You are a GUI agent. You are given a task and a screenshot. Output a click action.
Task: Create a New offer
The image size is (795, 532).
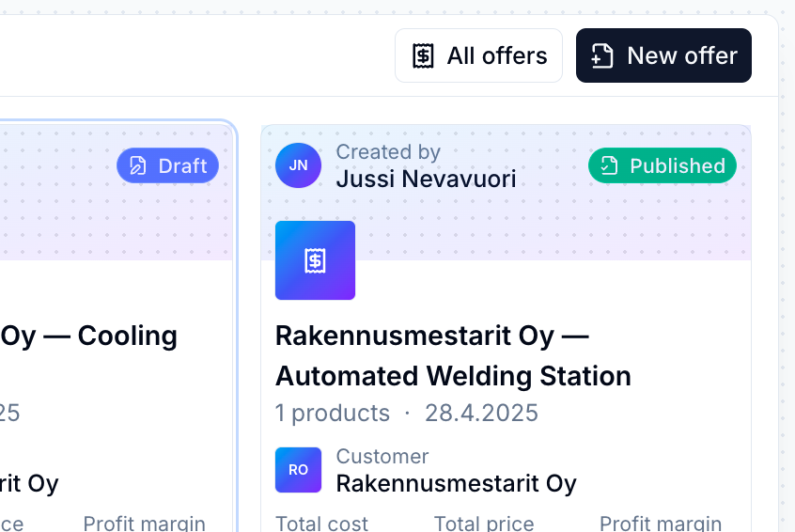pos(663,55)
